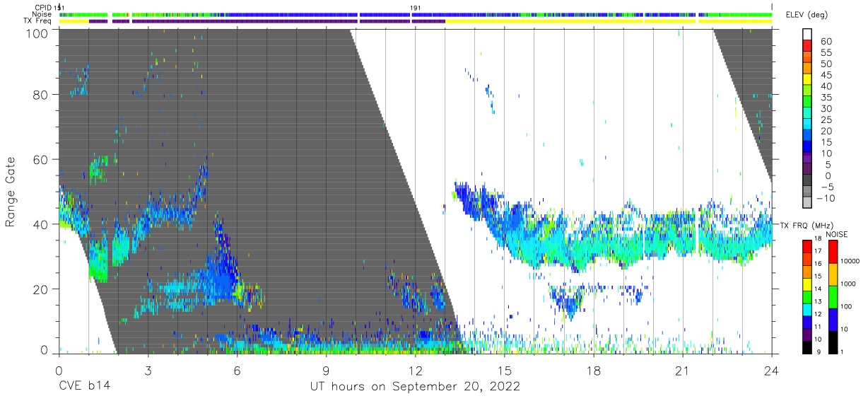Image resolution: width=868 pixels, height=401 pixels.
Task: Click the '24' tick on UT hours axis
Action: pos(771,370)
